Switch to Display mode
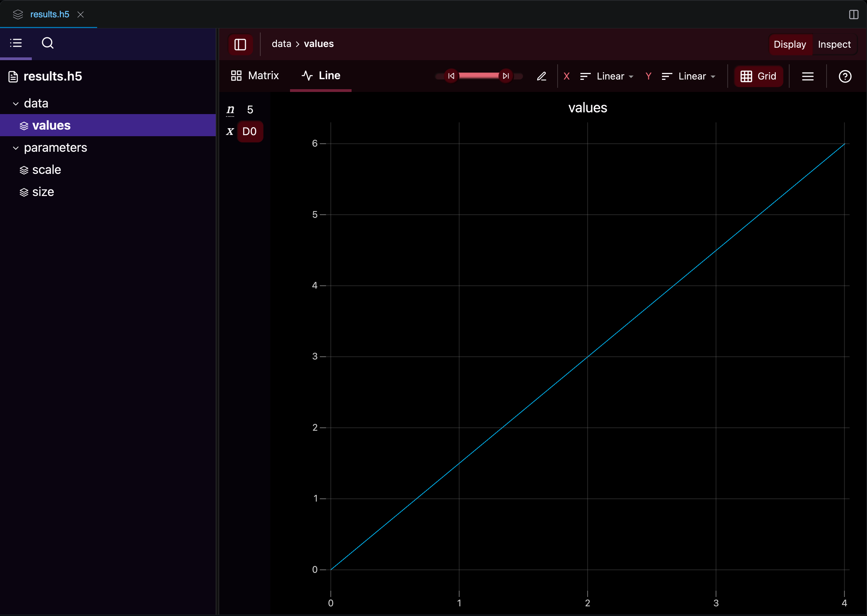Image resolution: width=867 pixels, height=616 pixels. point(789,44)
